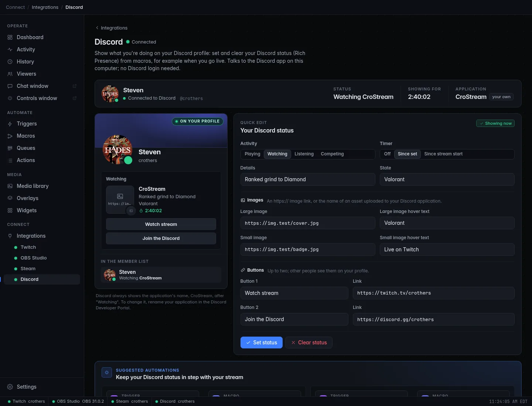Screen dimensions: 532x406
Task: Click the Small image hover text field
Action: point(447,250)
